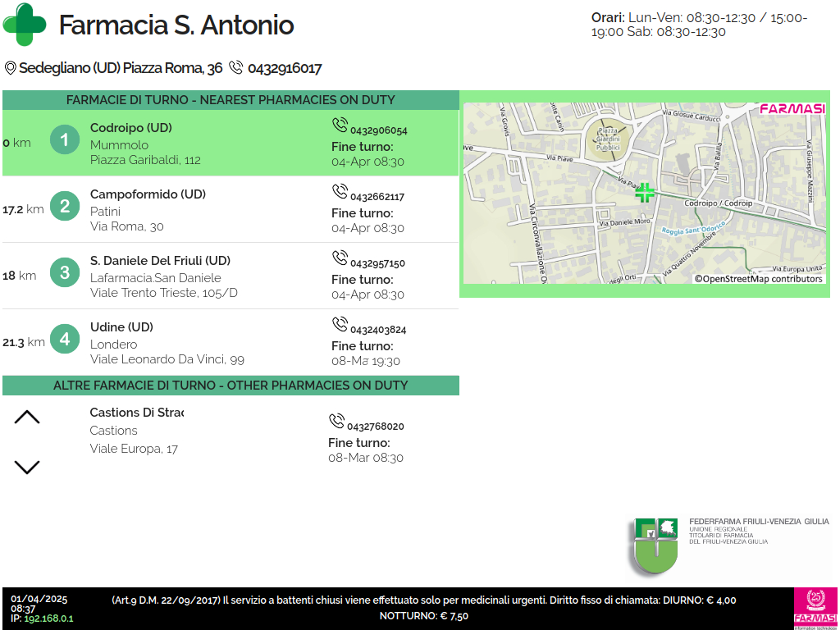Click the Farmasi watermark on the map

[792, 109]
